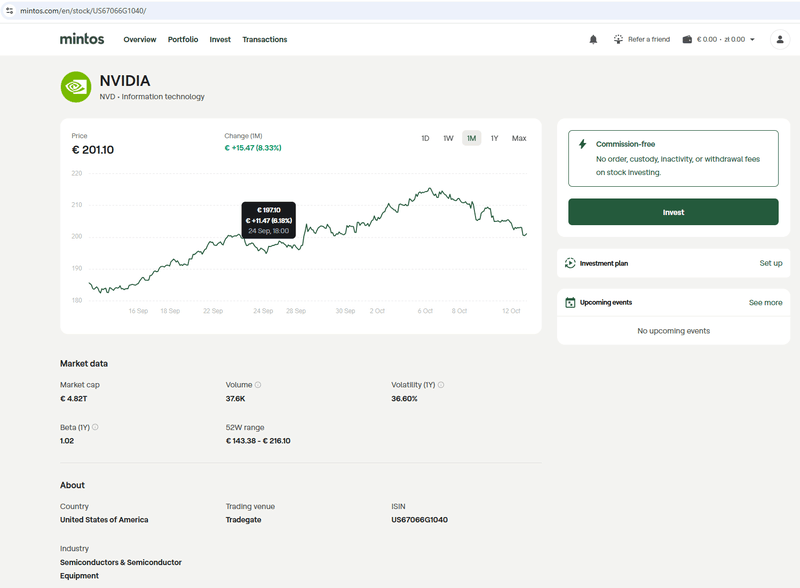Click the Volatility (1Y) info icon

click(x=441, y=385)
